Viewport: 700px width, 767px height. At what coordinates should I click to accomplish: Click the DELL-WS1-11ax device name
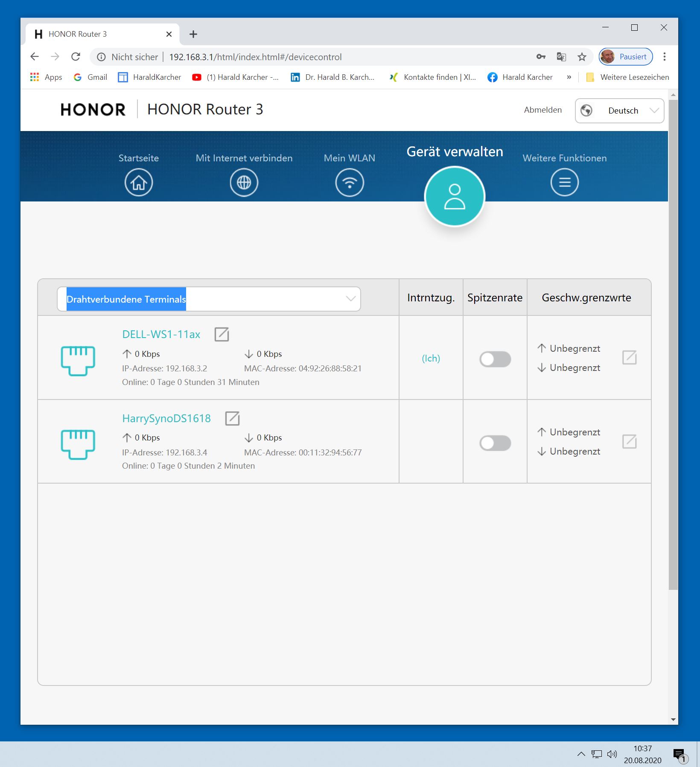pos(161,334)
